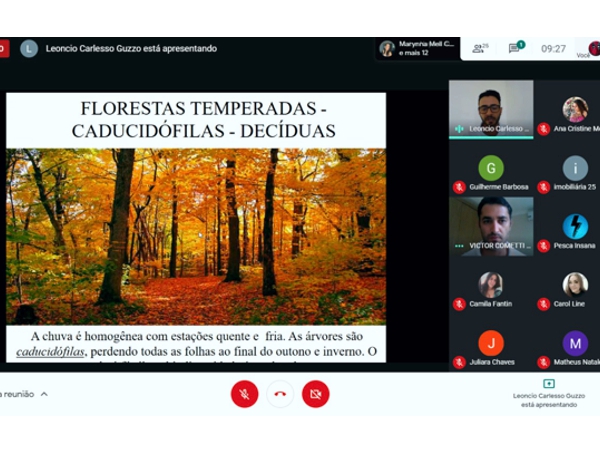
Task: Click the name label Guilherme Barbosa
Action: (499, 187)
